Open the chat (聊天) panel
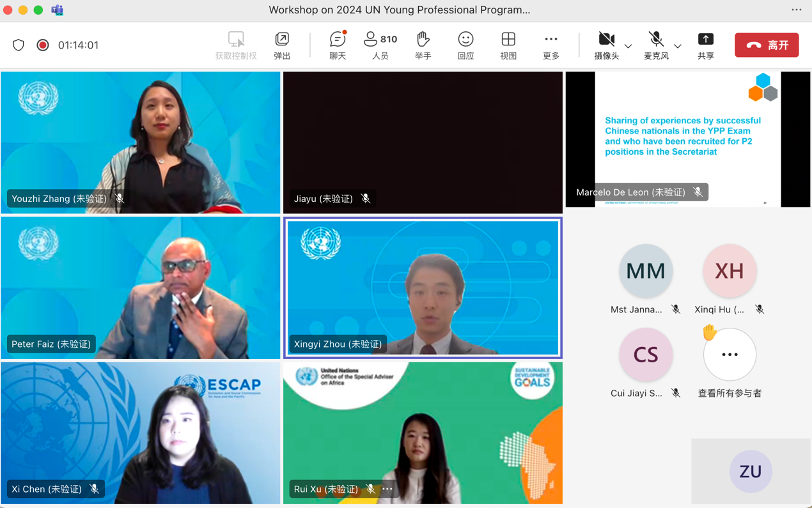Image resolution: width=812 pixels, height=508 pixels. (338, 45)
